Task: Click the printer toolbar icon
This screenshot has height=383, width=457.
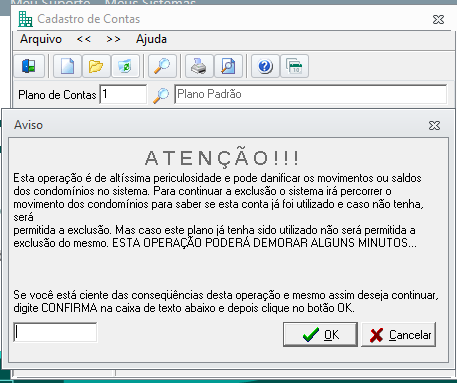Action: (199, 66)
